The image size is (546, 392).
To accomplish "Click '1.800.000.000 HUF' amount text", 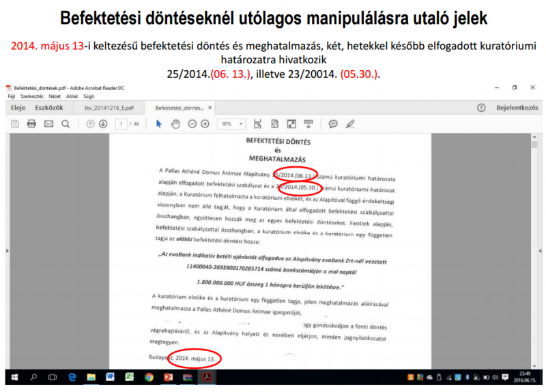I will point(221,283).
